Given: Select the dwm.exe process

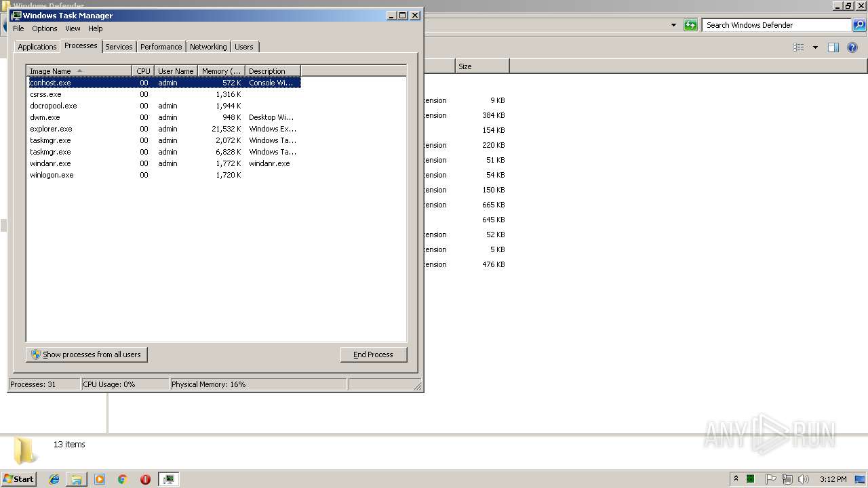Looking at the screenshot, I should (165, 117).
